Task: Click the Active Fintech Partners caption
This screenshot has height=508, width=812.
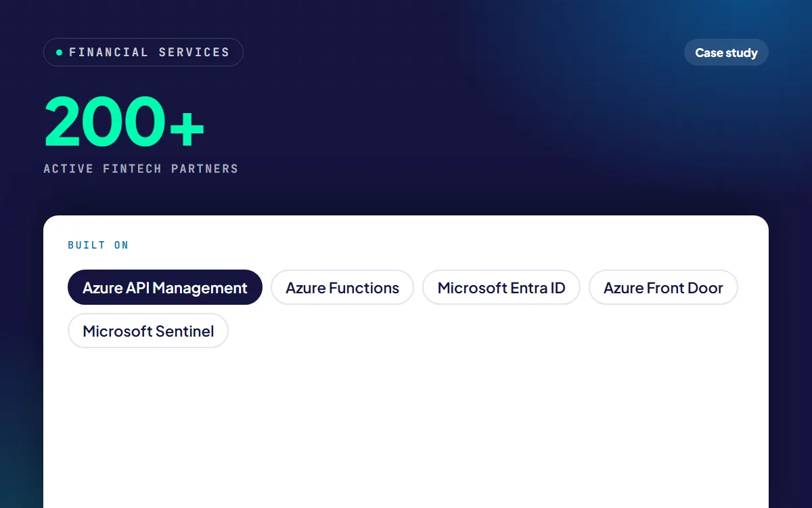Action: (x=141, y=169)
